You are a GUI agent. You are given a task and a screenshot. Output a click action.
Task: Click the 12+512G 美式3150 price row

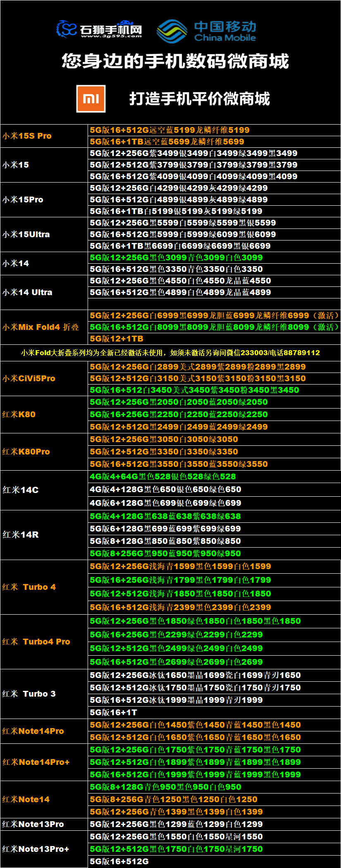[215, 378]
